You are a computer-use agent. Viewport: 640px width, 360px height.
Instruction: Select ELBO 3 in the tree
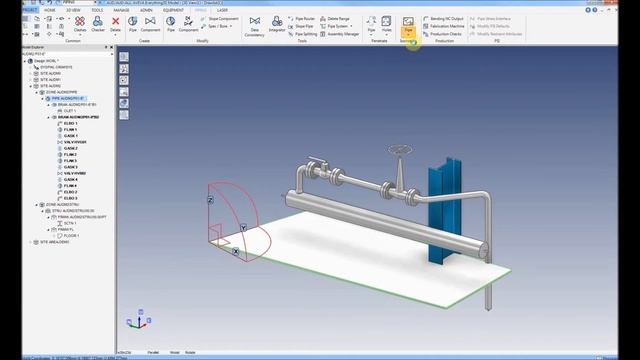point(67,198)
